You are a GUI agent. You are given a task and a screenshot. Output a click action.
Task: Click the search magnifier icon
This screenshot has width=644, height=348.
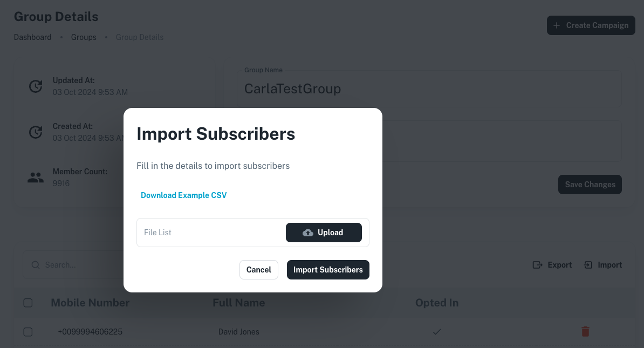coord(36,265)
